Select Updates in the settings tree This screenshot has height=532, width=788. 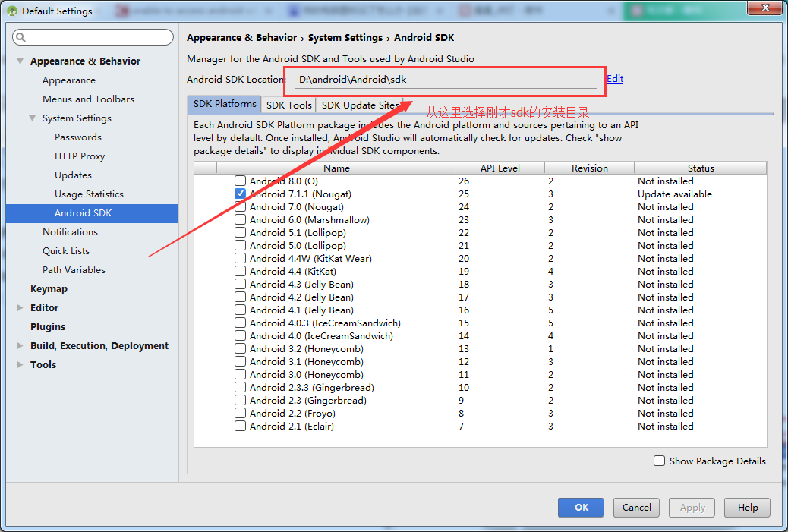[73, 175]
